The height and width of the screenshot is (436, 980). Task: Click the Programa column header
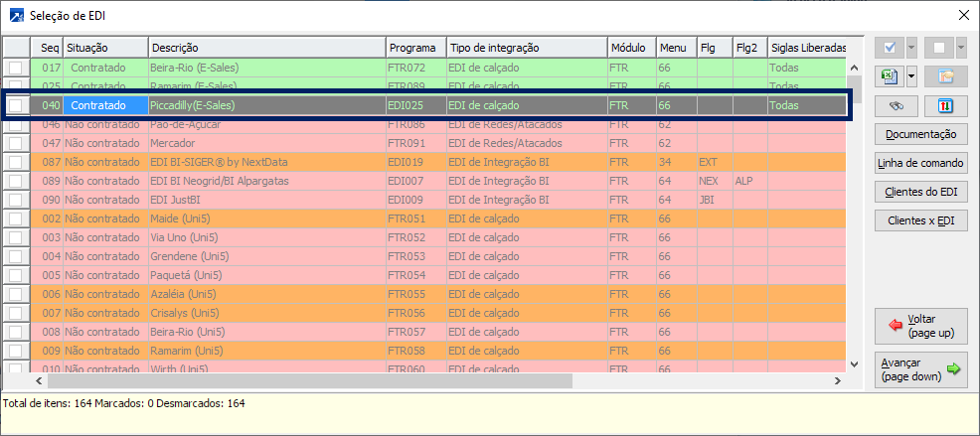pos(416,48)
